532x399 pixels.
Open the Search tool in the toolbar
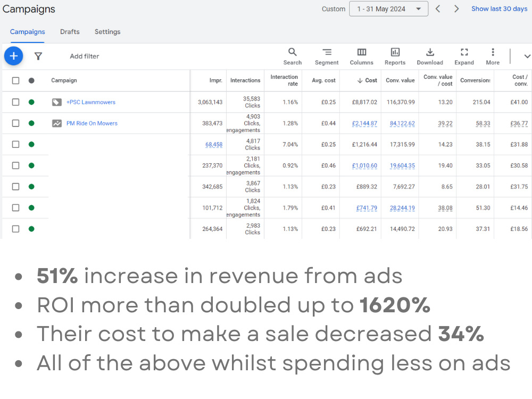pos(293,56)
